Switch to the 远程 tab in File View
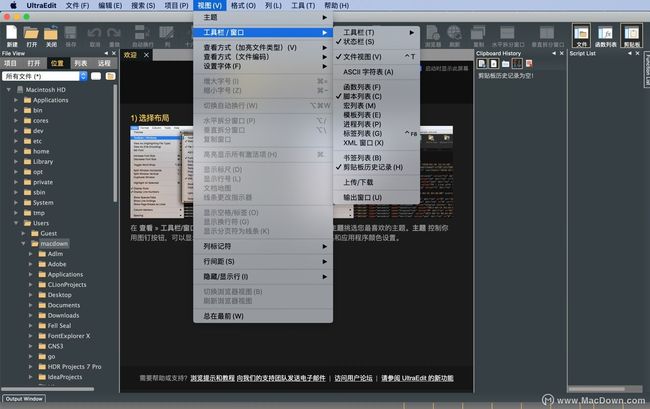 click(x=104, y=63)
